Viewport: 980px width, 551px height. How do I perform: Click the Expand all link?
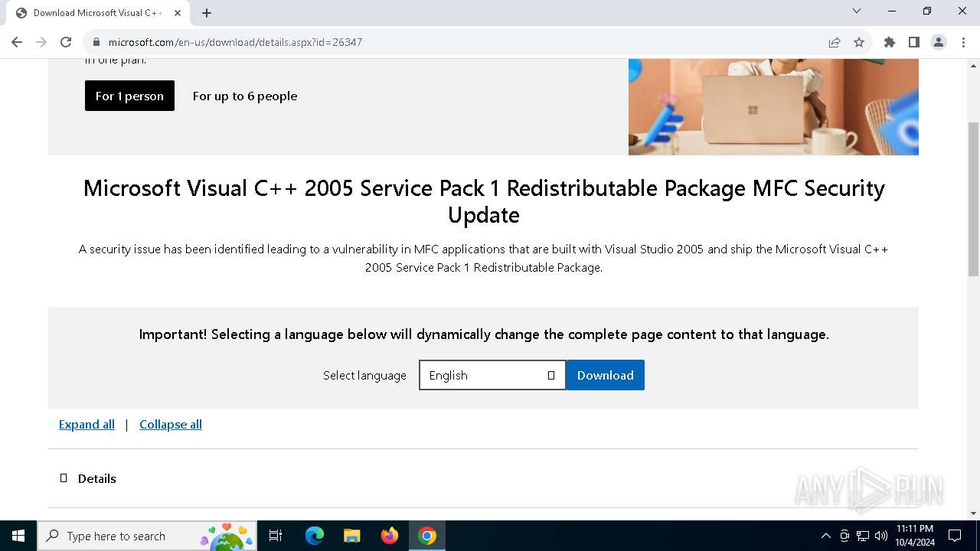click(x=87, y=425)
